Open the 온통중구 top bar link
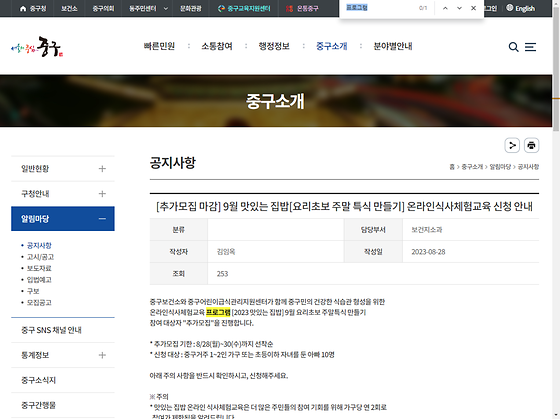This screenshot has width=560, height=419. [x=302, y=9]
